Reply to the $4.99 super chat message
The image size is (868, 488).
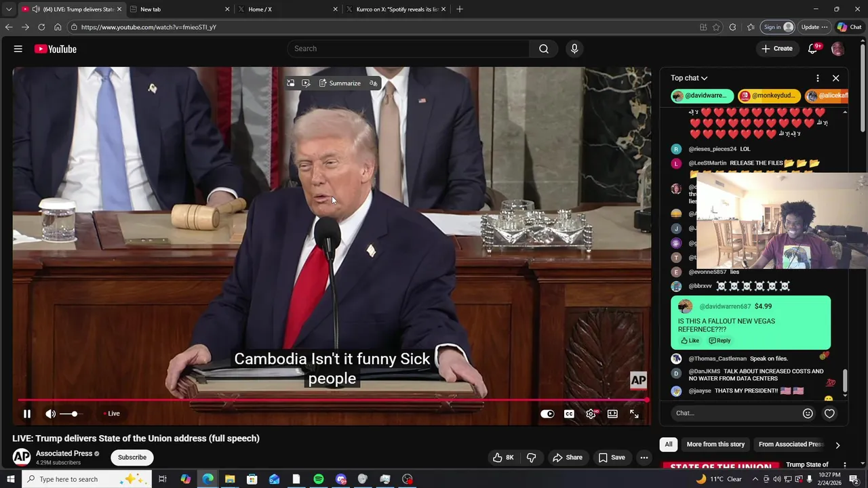pos(719,340)
